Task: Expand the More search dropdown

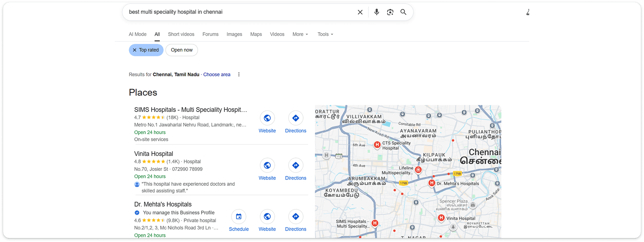Action: [300, 34]
